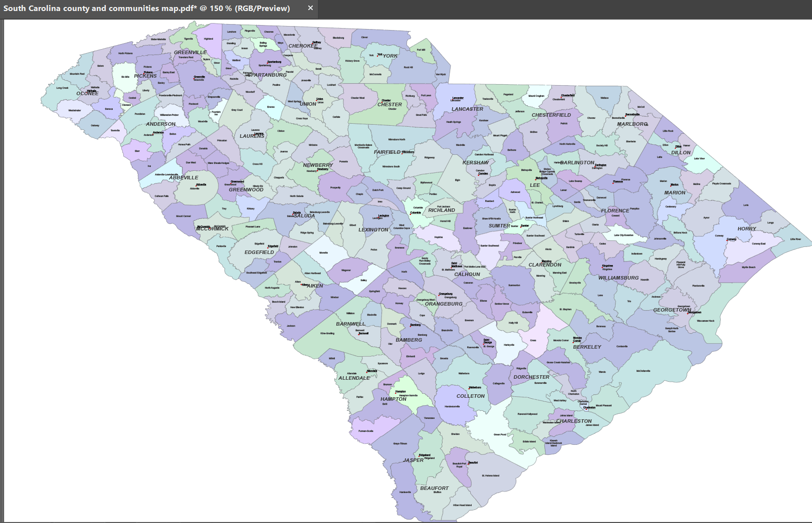This screenshot has height=523, width=812.
Task: Click the uppercase MCCORMICK county label
Action: tap(213, 229)
